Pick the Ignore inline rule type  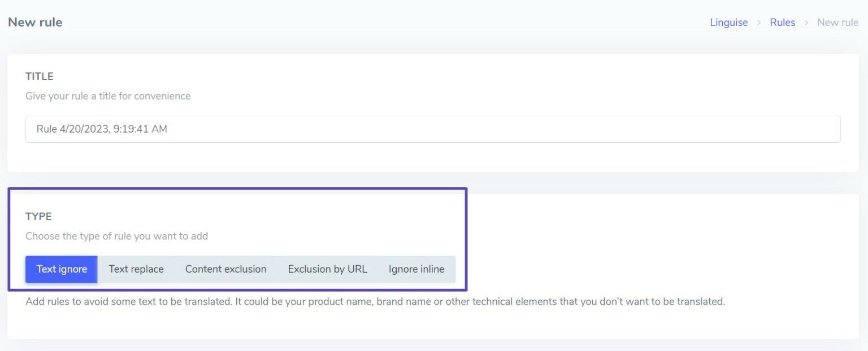[416, 269]
